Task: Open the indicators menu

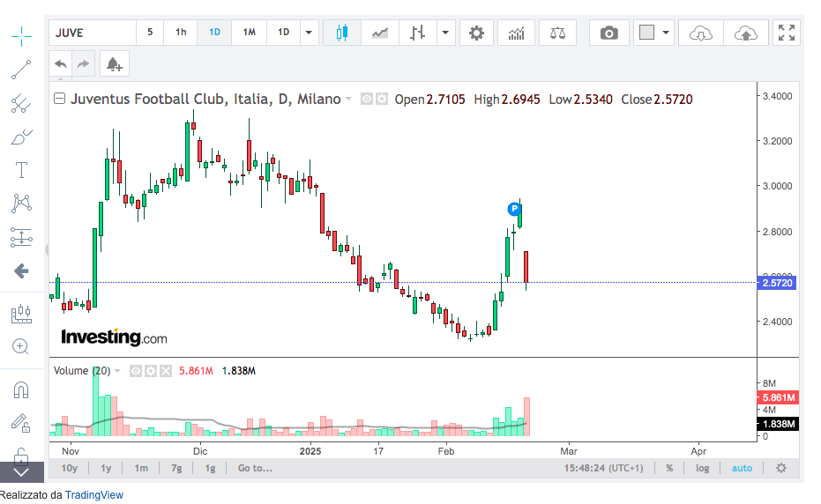Action: point(516,33)
